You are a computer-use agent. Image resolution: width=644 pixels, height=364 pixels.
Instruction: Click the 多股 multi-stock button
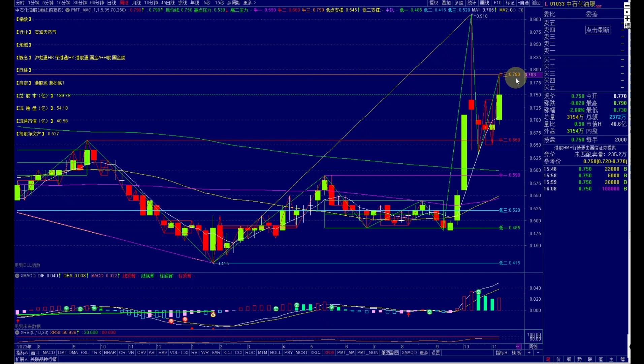click(459, 3)
